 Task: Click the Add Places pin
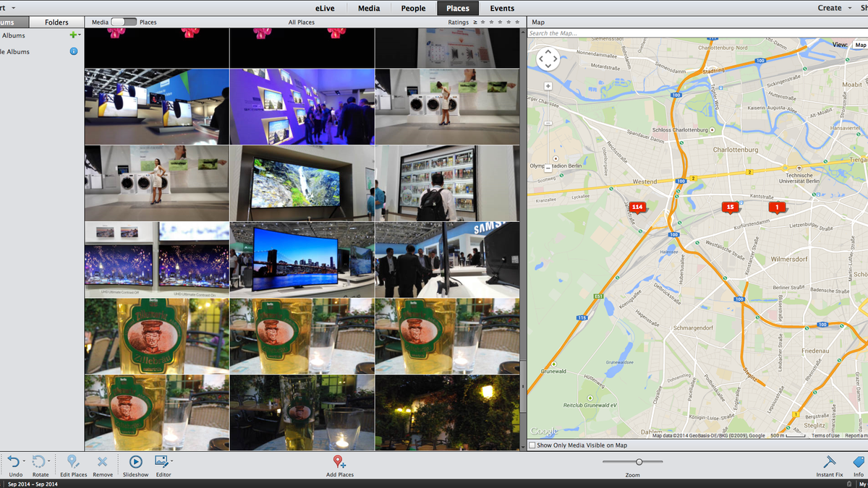(x=339, y=461)
